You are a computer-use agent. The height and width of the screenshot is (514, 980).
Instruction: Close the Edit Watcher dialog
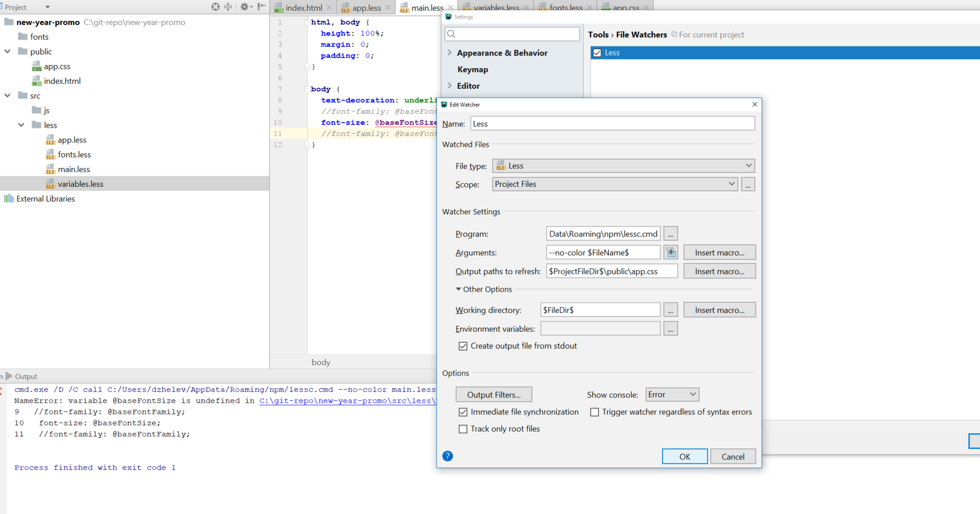pos(754,104)
